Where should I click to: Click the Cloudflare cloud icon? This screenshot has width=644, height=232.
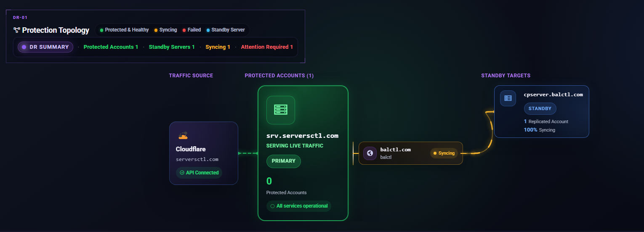[x=183, y=136]
